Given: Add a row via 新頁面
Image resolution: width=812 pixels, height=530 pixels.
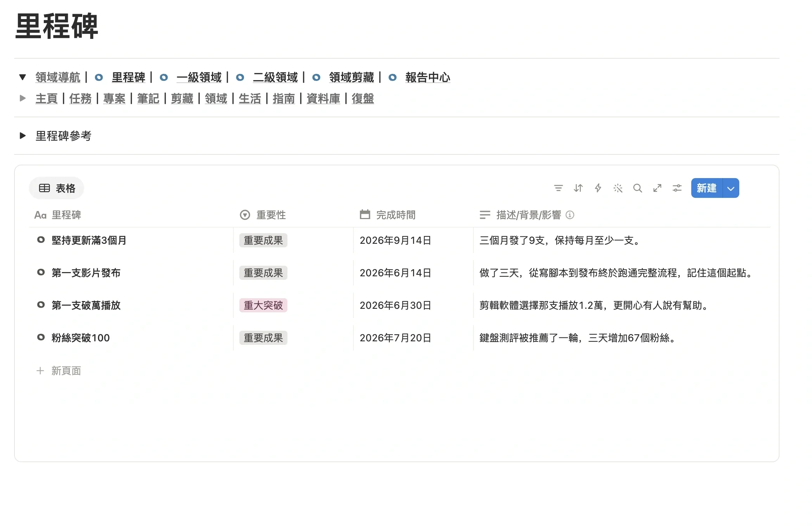Looking at the screenshot, I should tap(66, 371).
